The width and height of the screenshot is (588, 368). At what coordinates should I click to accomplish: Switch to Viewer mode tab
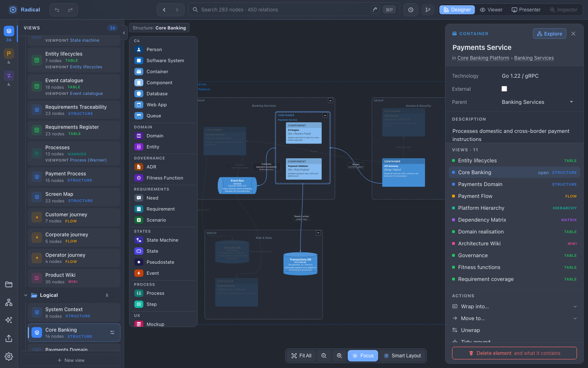(x=491, y=10)
